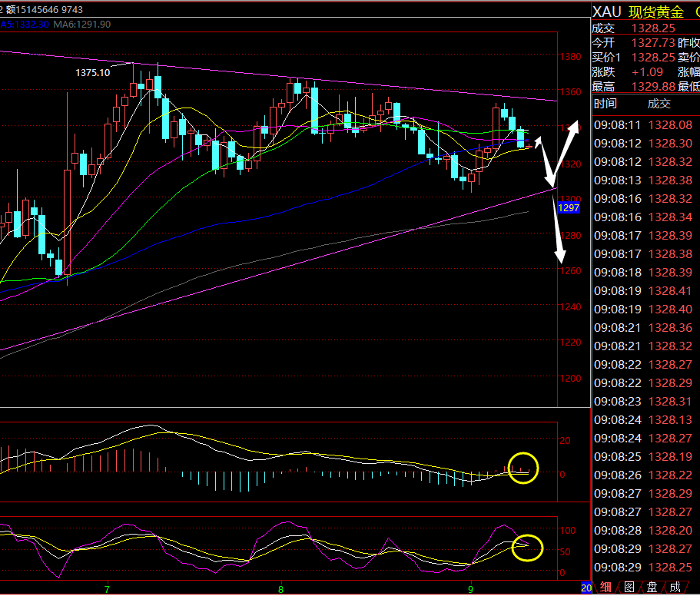
Task: Click the blue 20 date marker
Action: pyautogui.click(x=586, y=588)
